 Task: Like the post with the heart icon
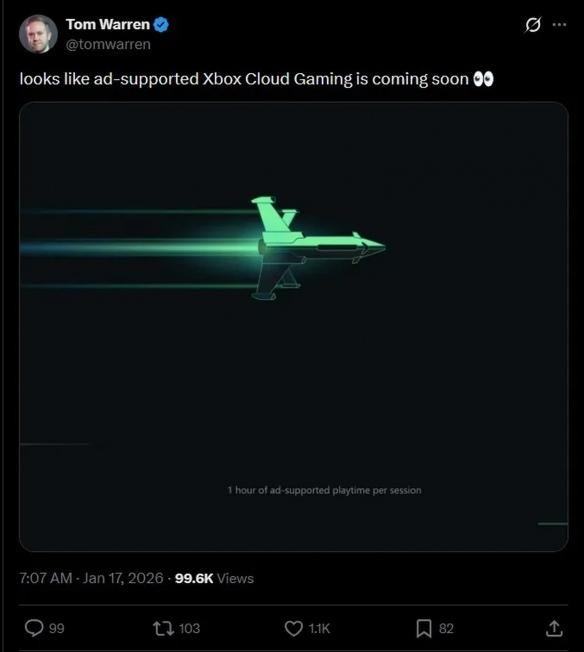click(x=294, y=628)
